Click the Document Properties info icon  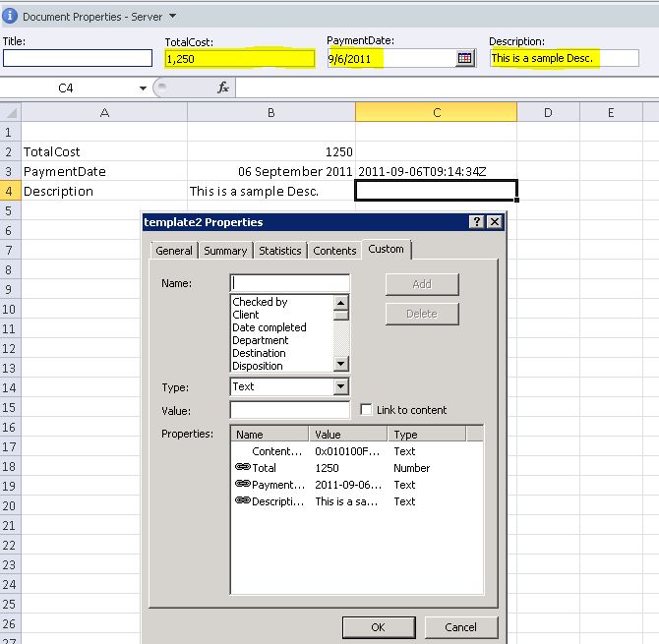[x=10, y=16]
